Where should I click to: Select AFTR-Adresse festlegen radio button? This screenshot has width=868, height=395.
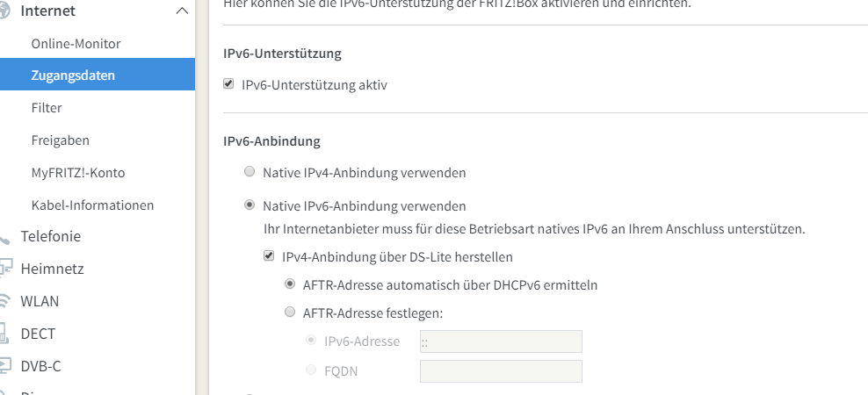coord(291,312)
